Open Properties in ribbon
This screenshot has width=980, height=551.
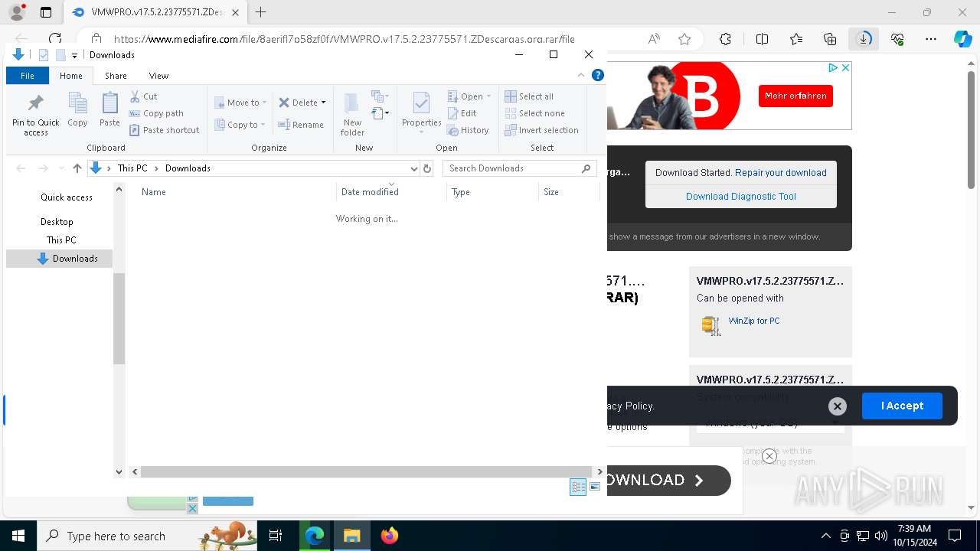[x=421, y=112]
